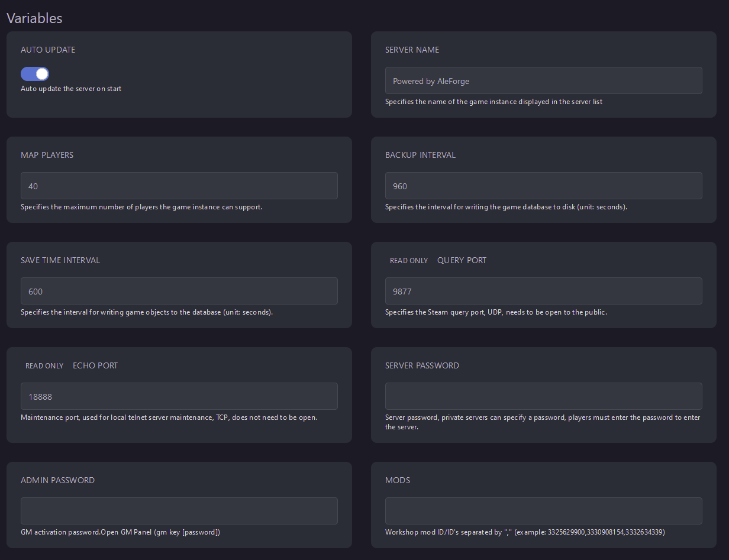Select the Echo Port field with 18888
Screen dimensions: 729x560
[179, 396]
